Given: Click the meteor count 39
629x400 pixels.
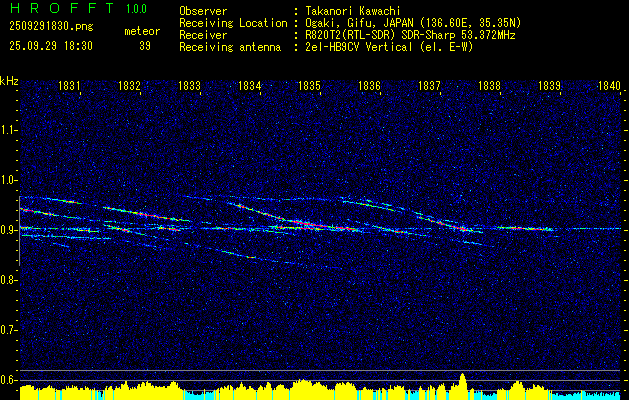Looking at the screenshot, I should tap(145, 46).
